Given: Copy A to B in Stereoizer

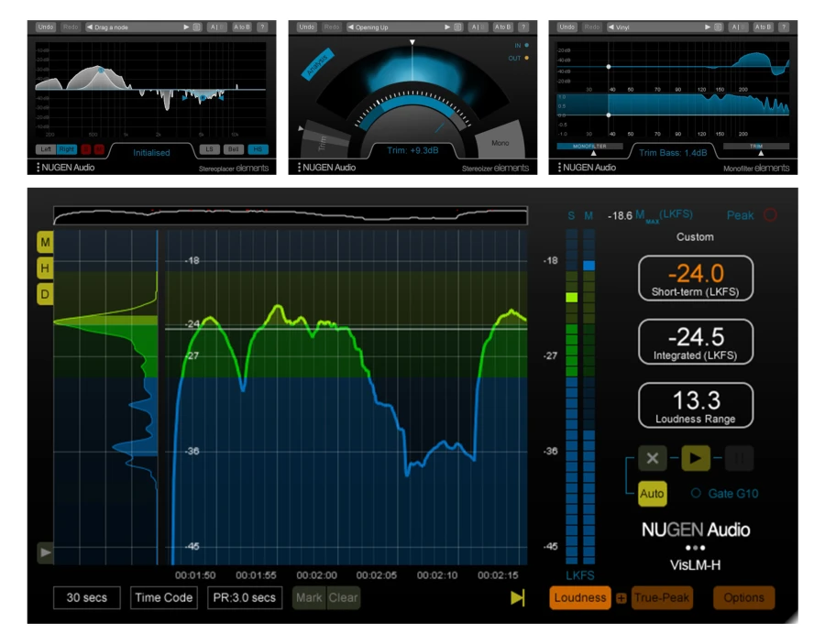Looking at the screenshot, I should pos(502,27).
